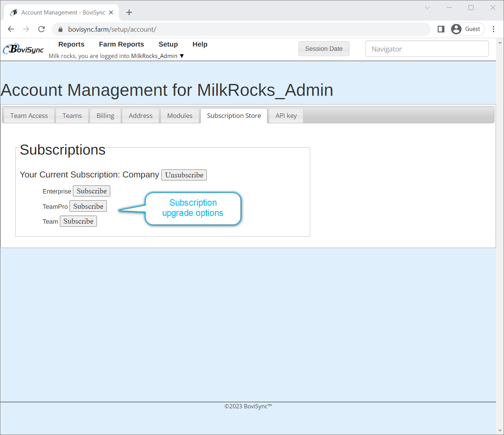The image size is (504, 435).
Task: Subscribe to the Team plan
Action: click(78, 221)
